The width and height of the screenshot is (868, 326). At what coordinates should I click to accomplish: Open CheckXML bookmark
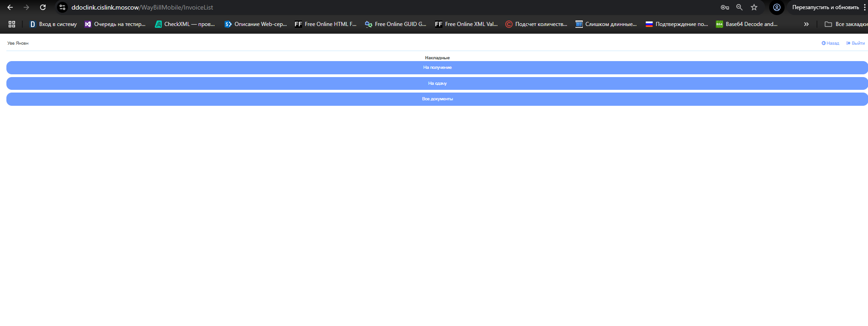point(185,24)
